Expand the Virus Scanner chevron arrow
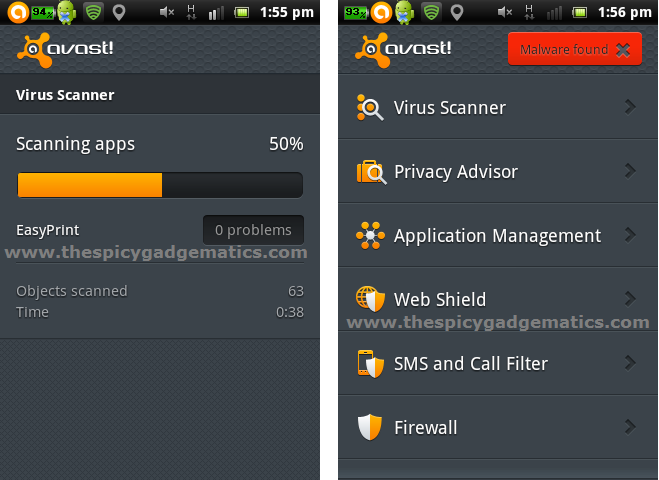Image resolution: width=659 pixels, height=480 pixels. pos(630,107)
